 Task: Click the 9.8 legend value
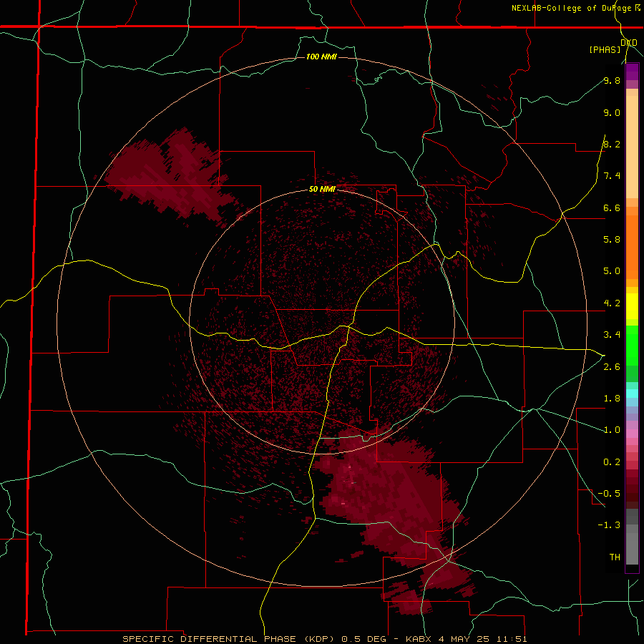tap(612, 80)
